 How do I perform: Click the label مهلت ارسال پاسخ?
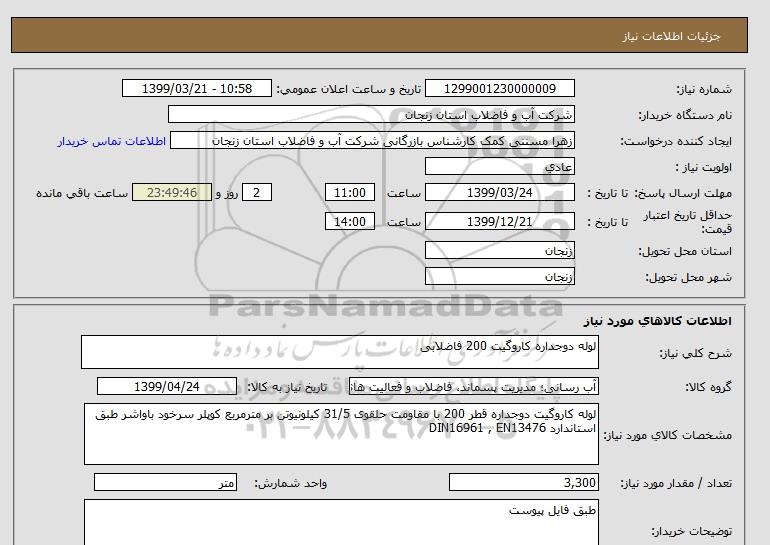[683, 193]
